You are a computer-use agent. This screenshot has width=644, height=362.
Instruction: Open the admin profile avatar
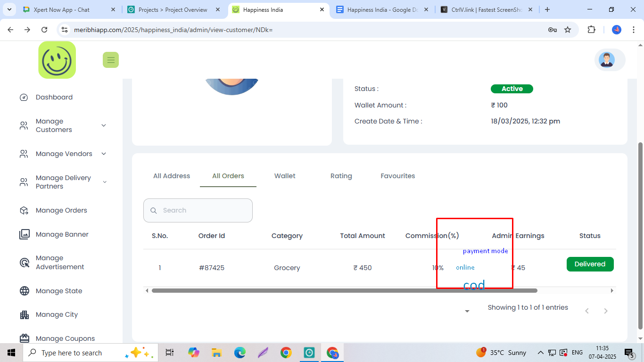point(606,60)
